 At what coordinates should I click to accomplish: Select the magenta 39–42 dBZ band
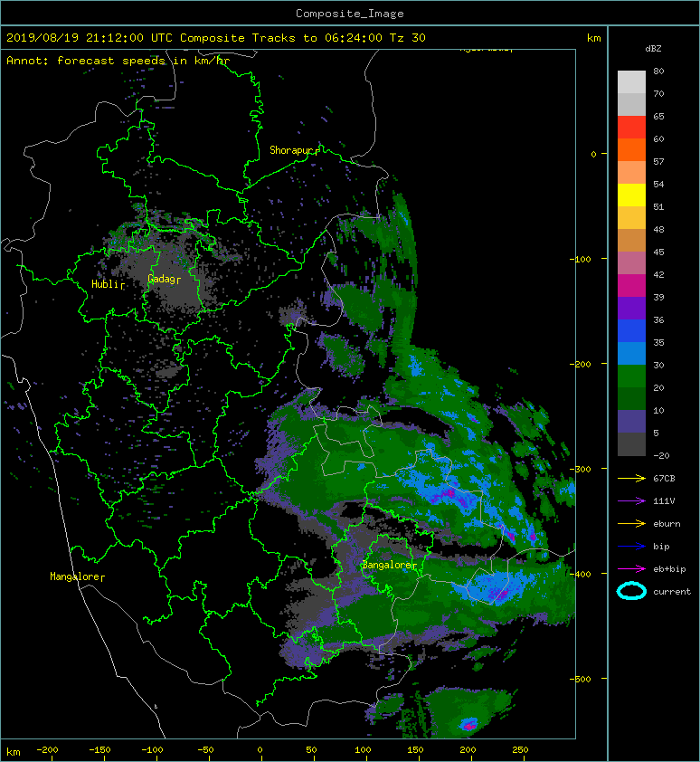click(x=631, y=285)
